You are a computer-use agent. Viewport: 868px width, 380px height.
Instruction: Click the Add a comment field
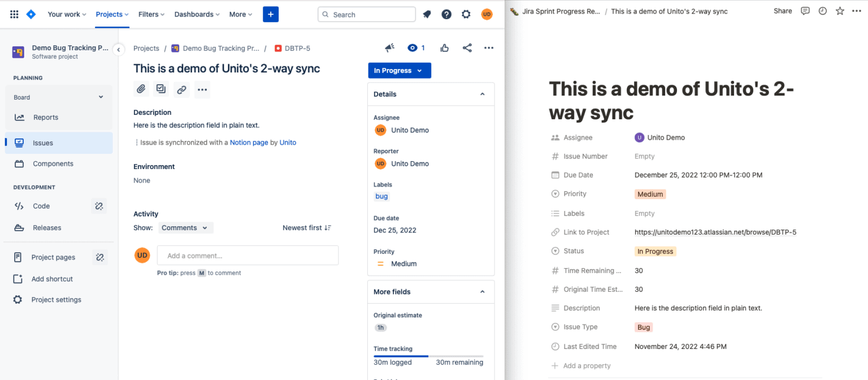click(248, 255)
